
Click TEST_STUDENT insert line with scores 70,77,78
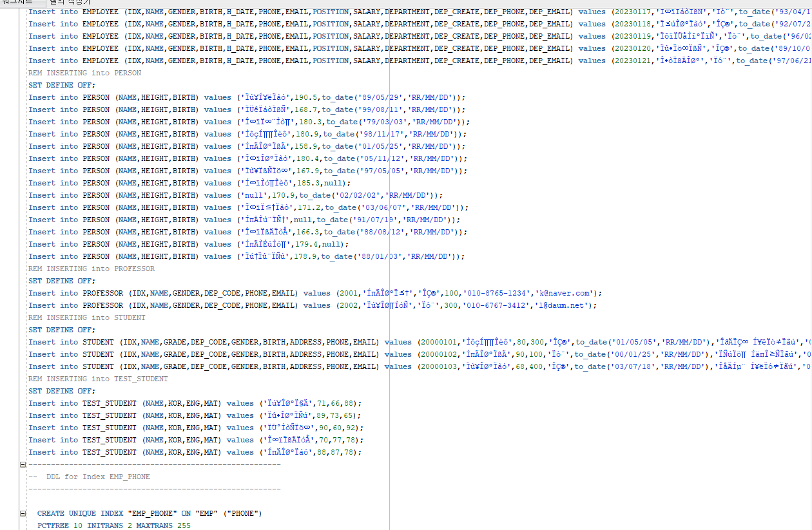(x=196, y=440)
